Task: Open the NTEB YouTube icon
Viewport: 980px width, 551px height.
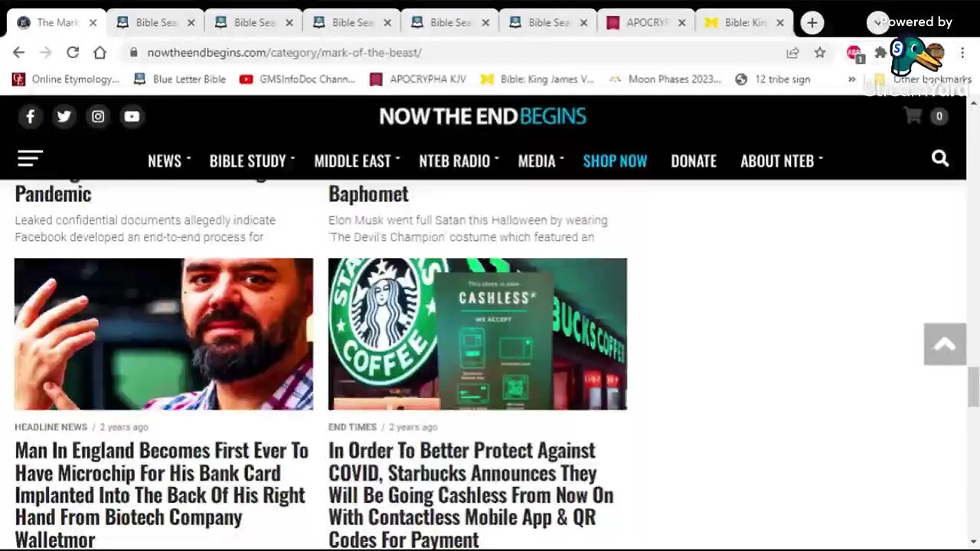Action: tap(132, 116)
